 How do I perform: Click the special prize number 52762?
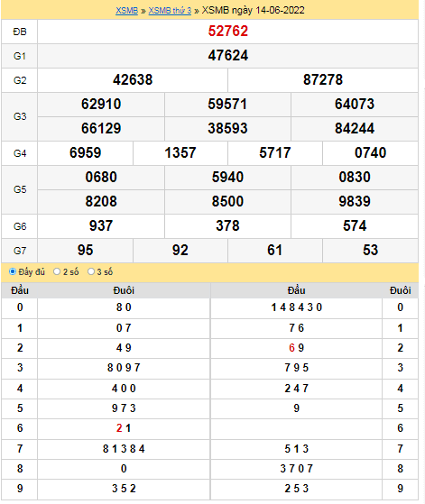pos(227,32)
